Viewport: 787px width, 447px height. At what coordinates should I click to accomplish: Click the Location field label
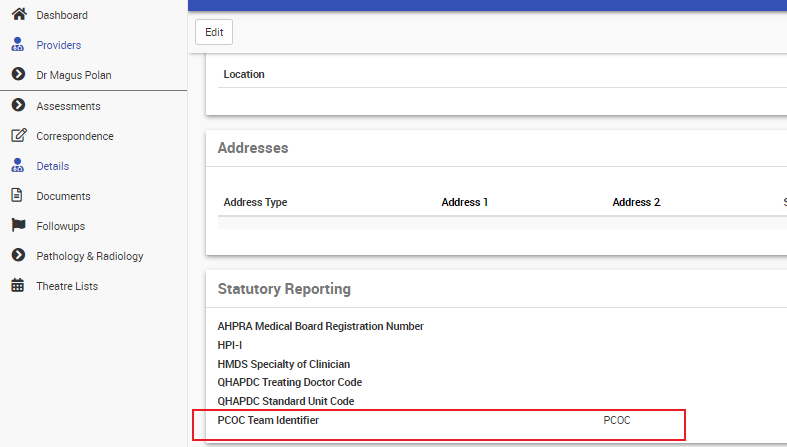click(x=244, y=74)
